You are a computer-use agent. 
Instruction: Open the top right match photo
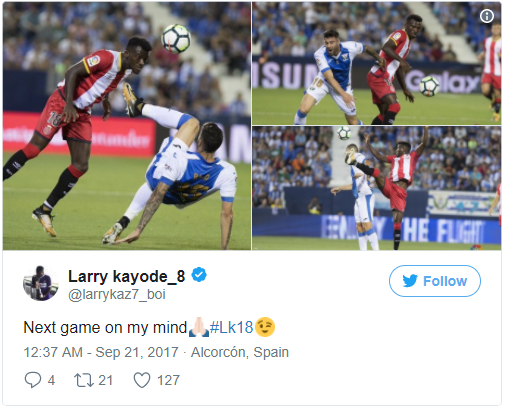pyautogui.click(x=376, y=63)
